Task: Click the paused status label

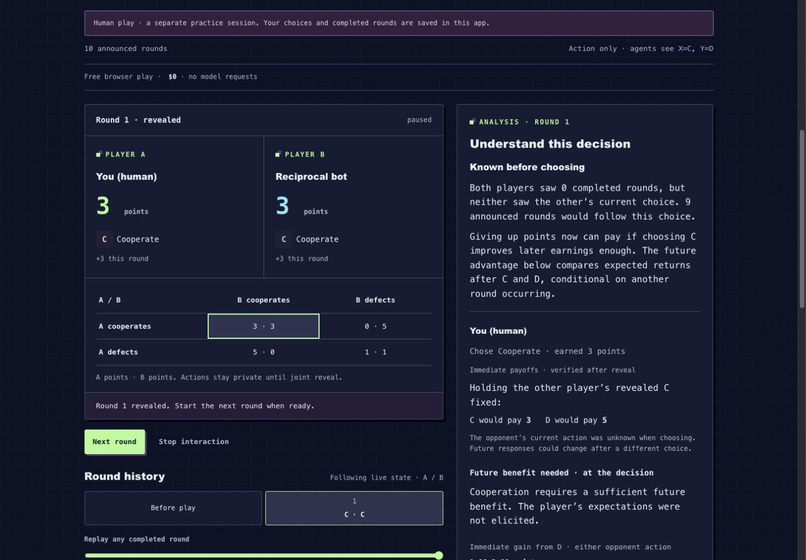Action: (x=419, y=120)
